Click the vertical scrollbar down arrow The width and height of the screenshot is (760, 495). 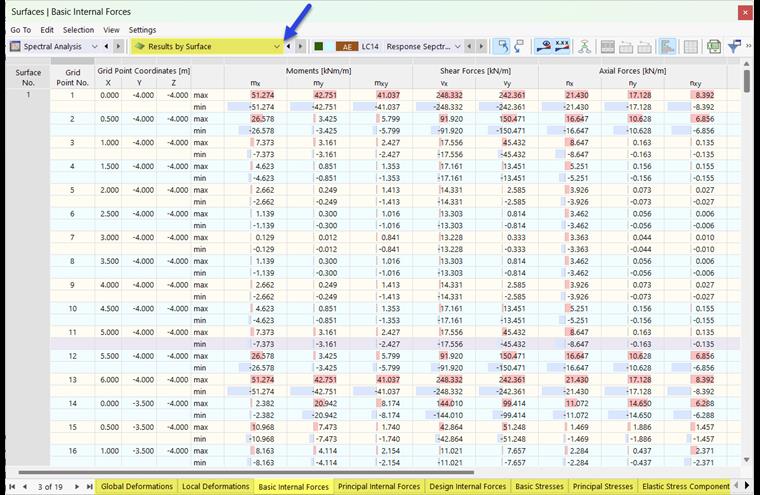[746, 460]
